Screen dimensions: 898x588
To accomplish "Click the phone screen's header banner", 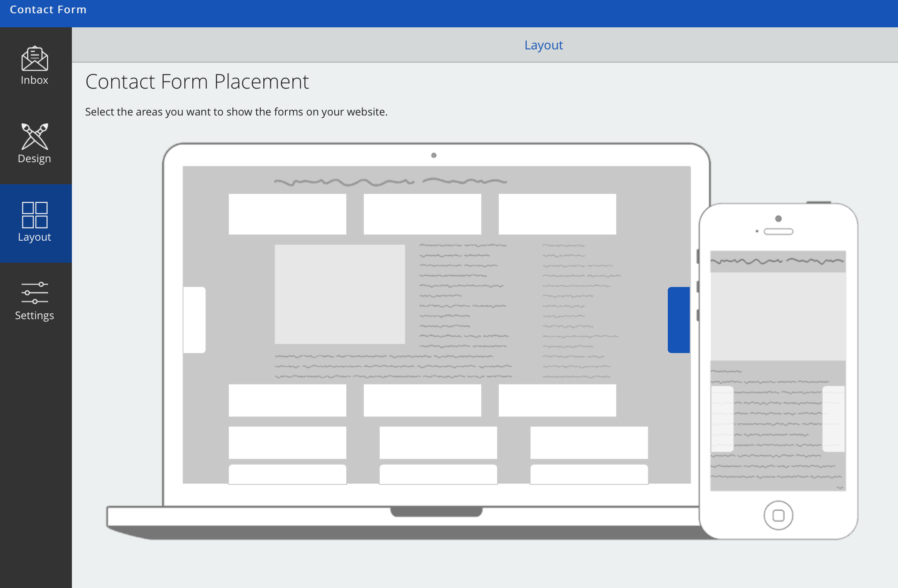I will 778,261.
